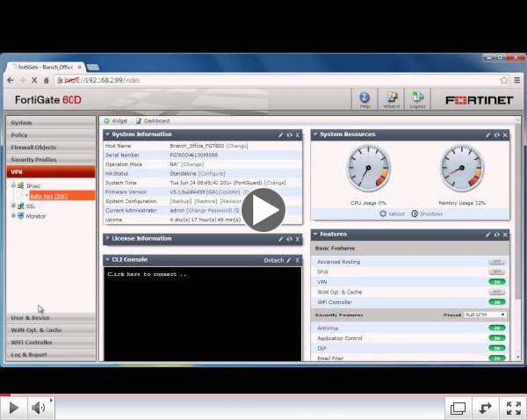
Task: Close the Features widget
Action: [x=505, y=235]
